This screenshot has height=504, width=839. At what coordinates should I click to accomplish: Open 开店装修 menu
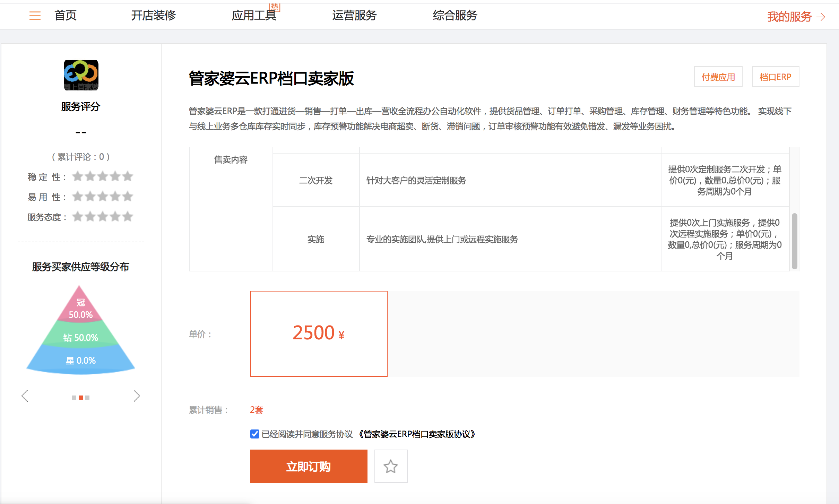point(154,16)
